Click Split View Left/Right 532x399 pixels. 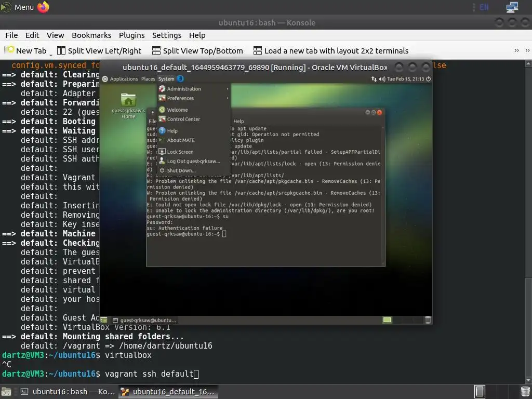coord(99,50)
